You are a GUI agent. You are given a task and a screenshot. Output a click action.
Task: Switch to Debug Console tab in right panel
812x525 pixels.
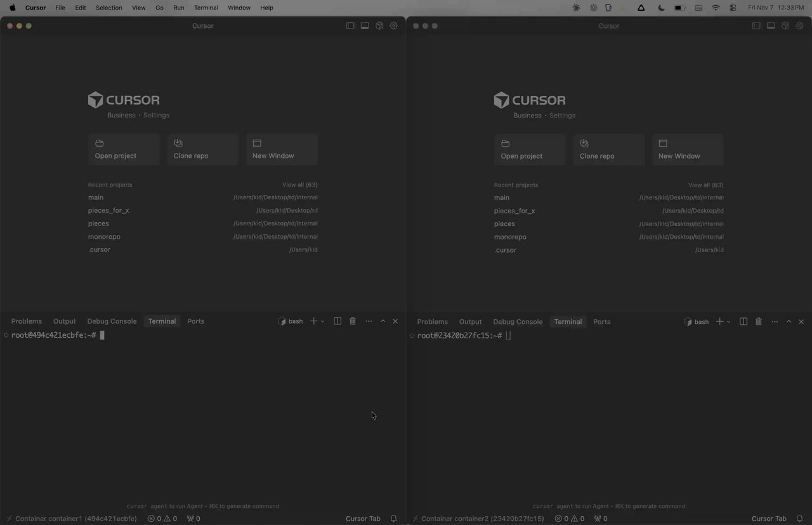[518, 322]
